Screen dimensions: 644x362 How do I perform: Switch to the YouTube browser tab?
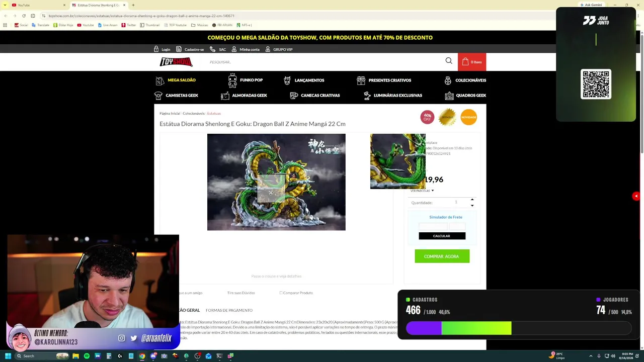click(x=39, y=5)
